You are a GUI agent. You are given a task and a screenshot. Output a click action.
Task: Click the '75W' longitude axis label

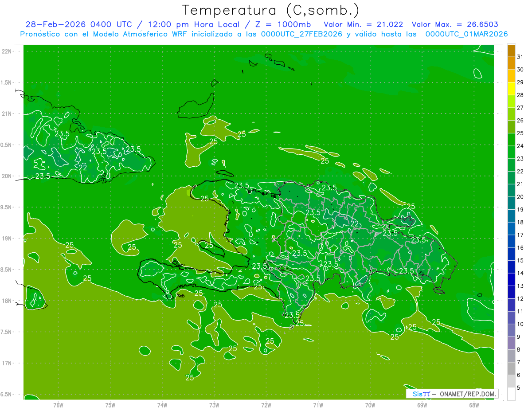click(x=110, y=405)
